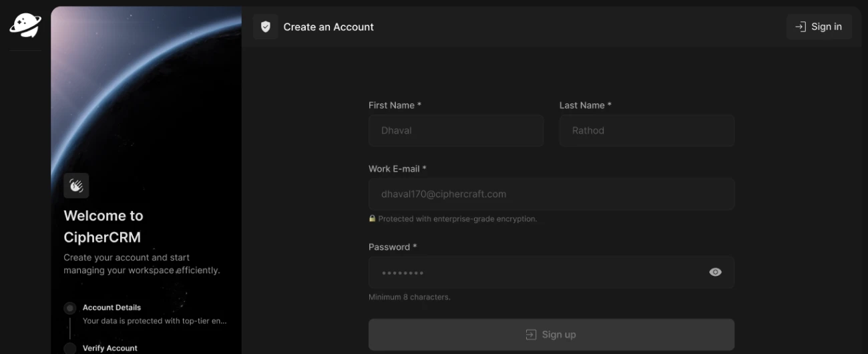Open the Sign in button

point(819,27)
